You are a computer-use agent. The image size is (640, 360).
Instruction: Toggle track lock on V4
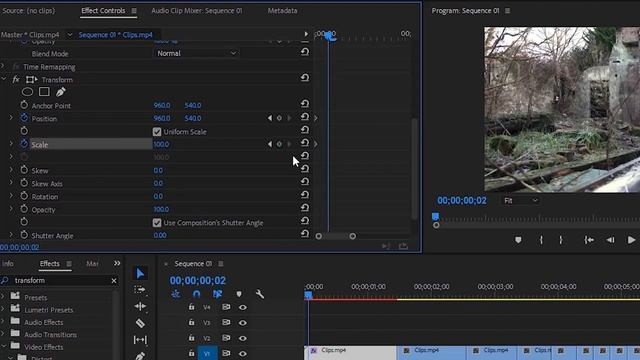(x=191, y=307)
